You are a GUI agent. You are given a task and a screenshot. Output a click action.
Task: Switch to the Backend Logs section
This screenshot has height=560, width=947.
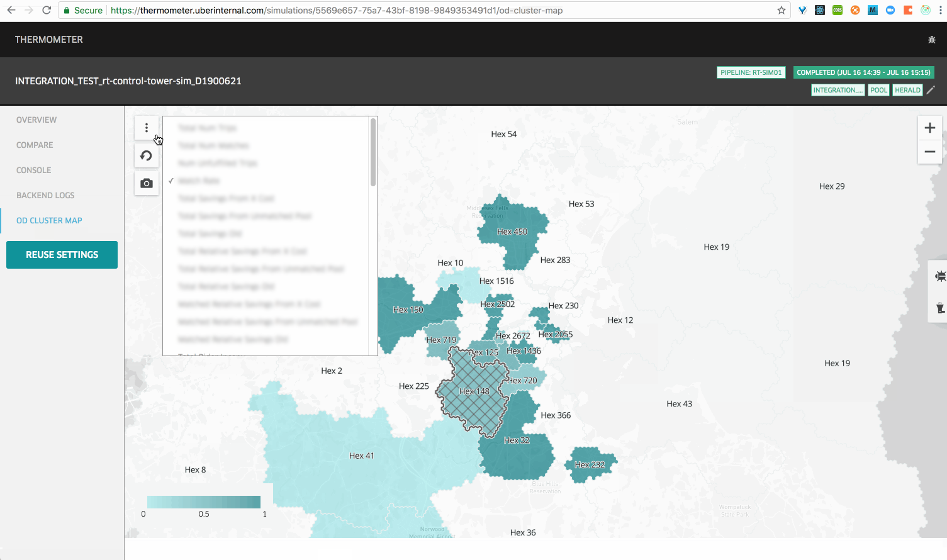click(x=45, y=196)
